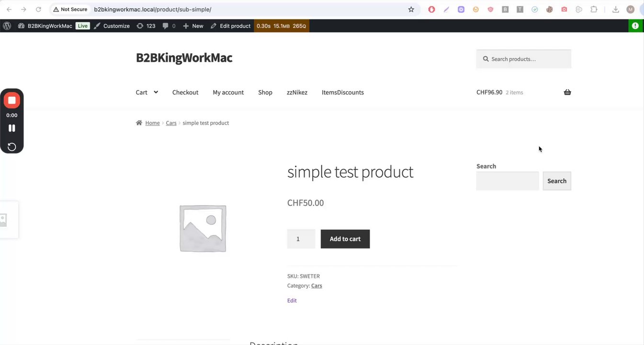Click the WordPress logo in admin bar
The image size is (644, 345).
[7, 26]
